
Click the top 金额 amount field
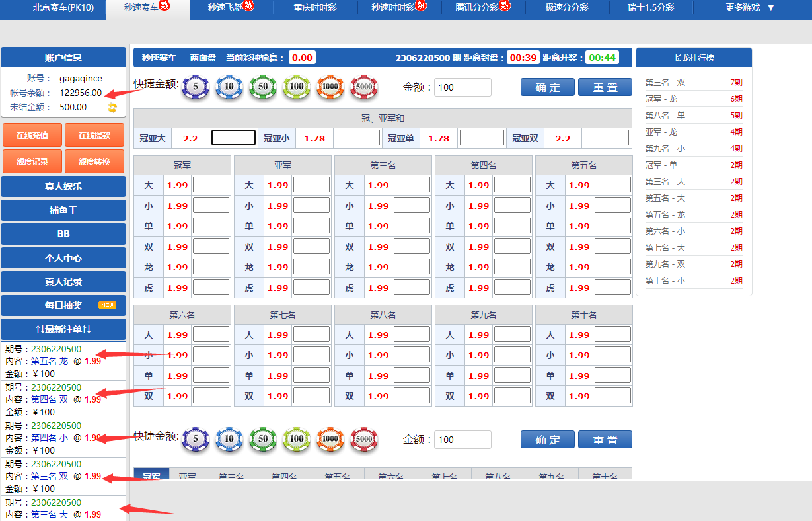coord(462,87)
